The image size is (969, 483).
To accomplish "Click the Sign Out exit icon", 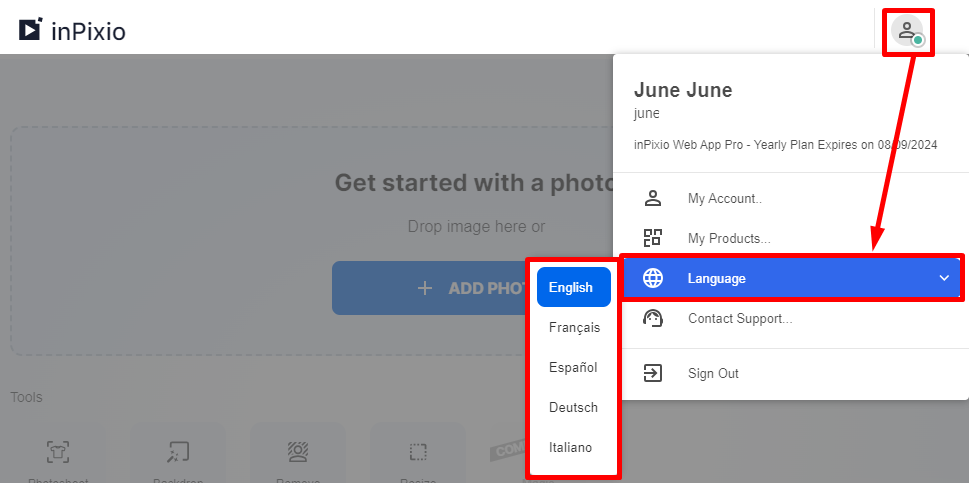I will click(653, 373).
